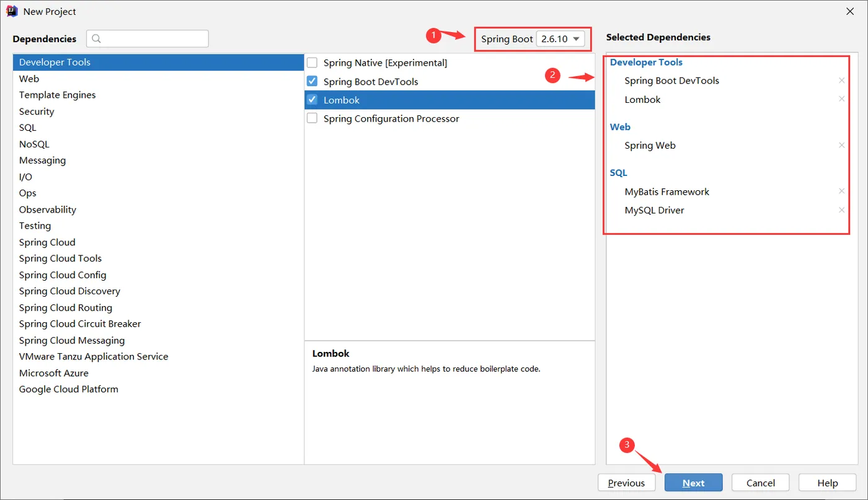Click Web heading in Selected Dependencies
Viewport: 868px width, 500px height.
coord(620,127)
